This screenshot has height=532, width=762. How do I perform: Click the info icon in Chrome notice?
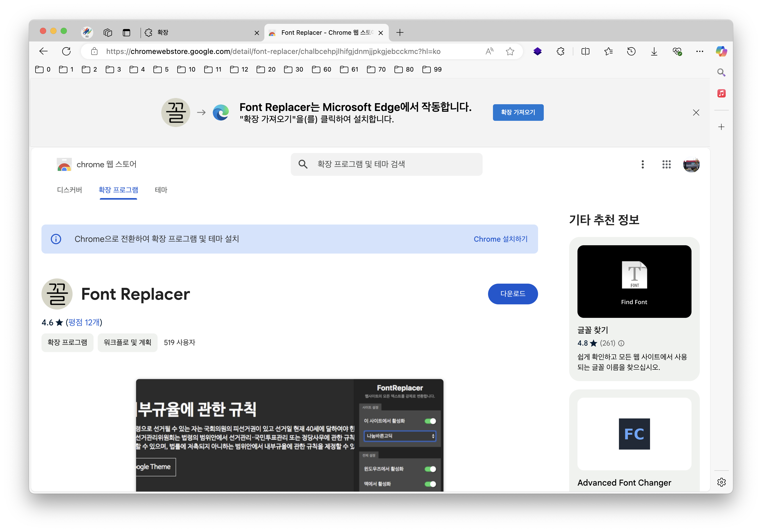pos(56,239)
